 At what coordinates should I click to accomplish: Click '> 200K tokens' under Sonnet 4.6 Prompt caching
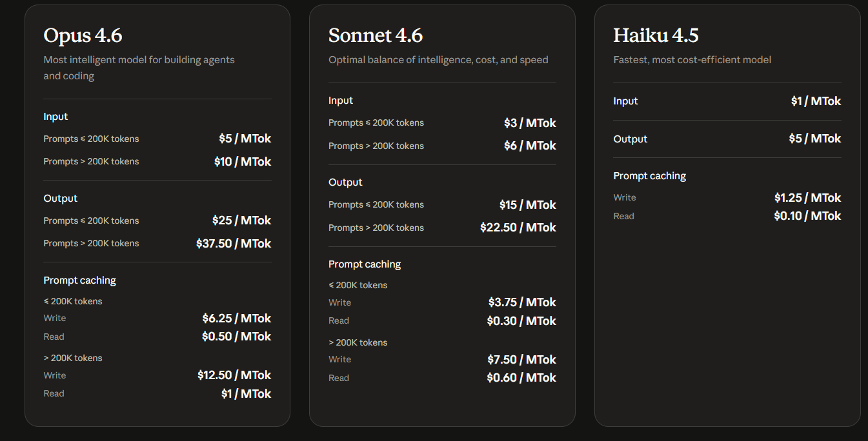358,342
